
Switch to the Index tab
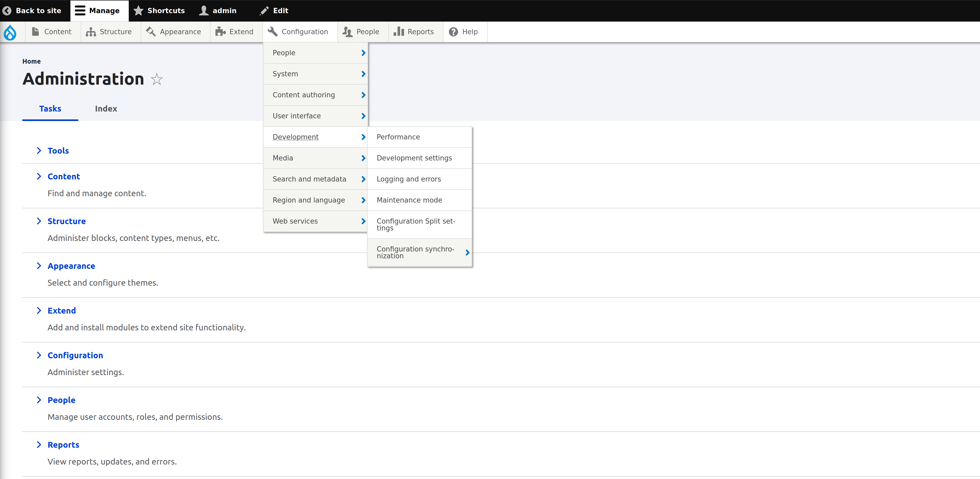106,109
